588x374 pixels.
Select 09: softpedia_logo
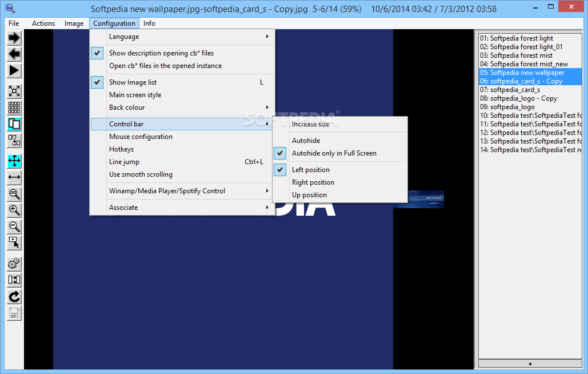coord(530,108)
